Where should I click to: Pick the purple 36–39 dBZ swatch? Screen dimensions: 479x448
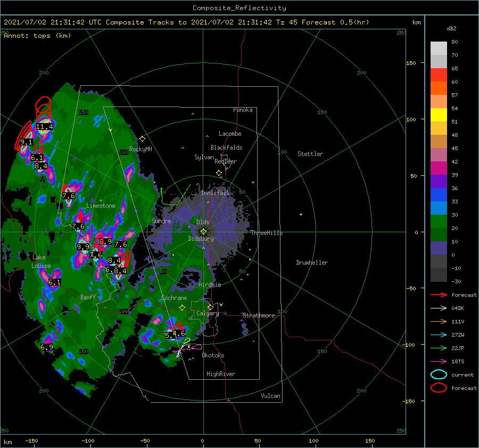[439, 182]
